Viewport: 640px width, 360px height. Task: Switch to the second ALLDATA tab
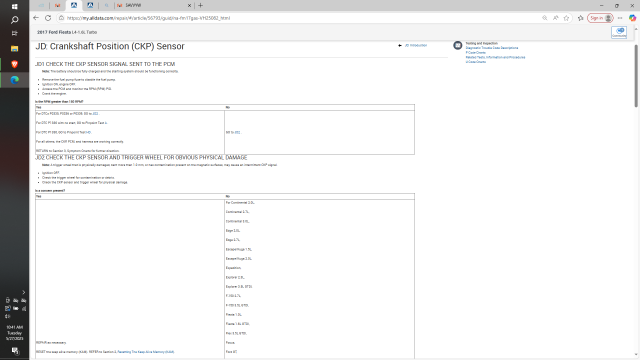pos(90,5)
